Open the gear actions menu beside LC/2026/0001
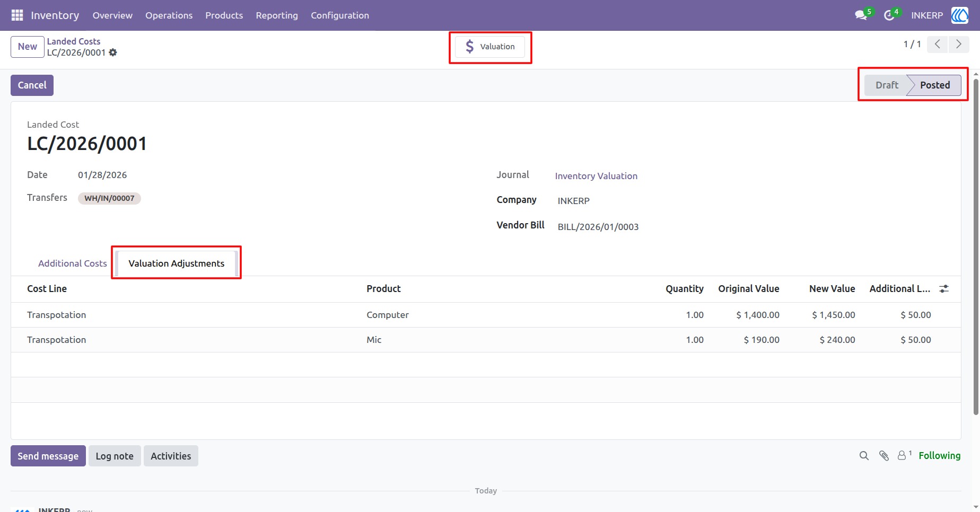 pos(113,52)
